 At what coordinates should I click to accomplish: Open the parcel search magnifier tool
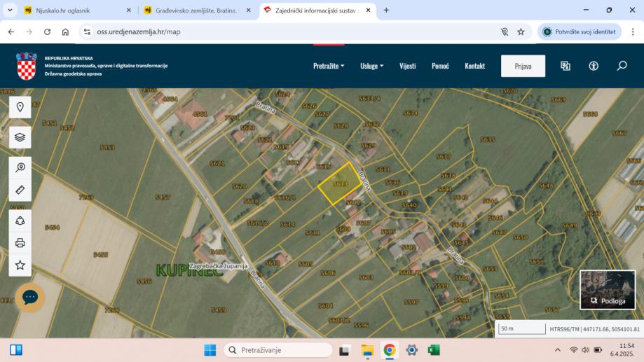coord(20,167)
